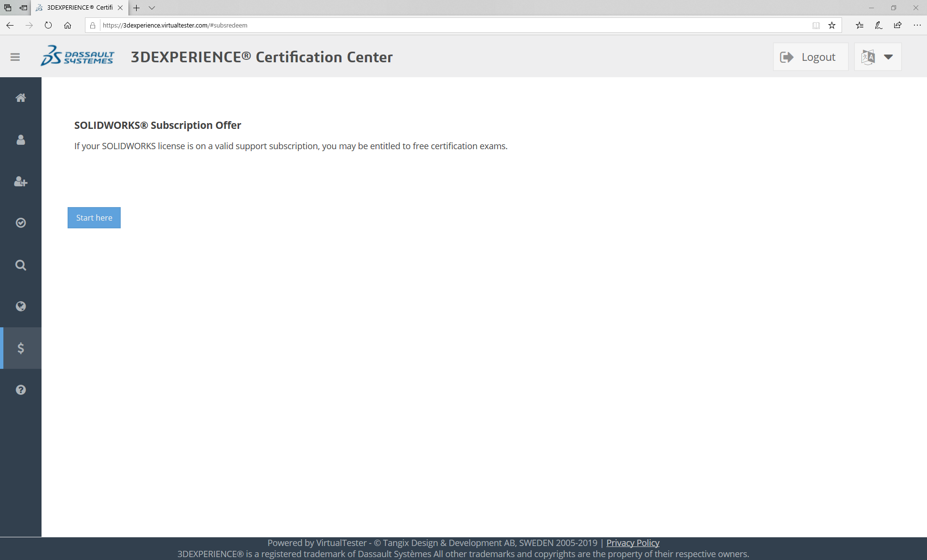Click the browser refresh button
927x560 pixels.
click(x=48, y=25)
